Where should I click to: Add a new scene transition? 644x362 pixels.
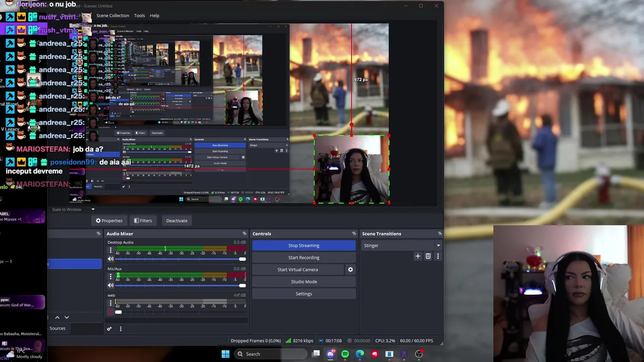tap(418, 256)
